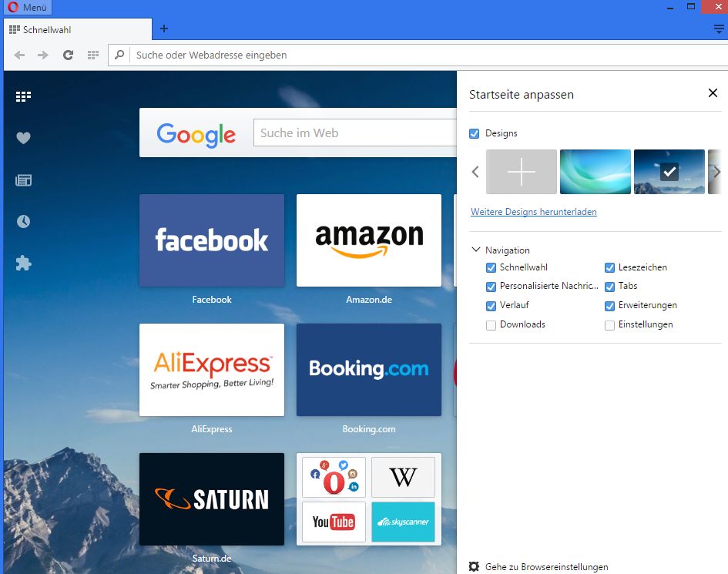Click the Saturn.de label text

click(x=212, y=559)
